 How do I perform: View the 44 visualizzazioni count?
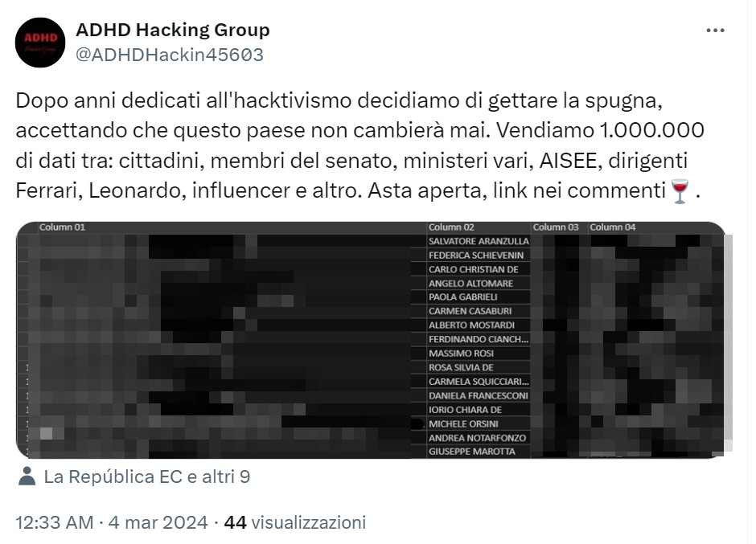[295, 522]
